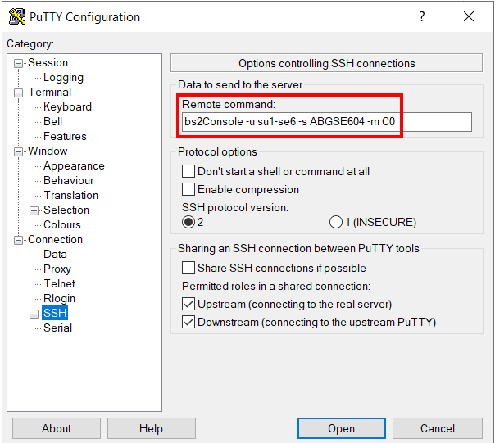The width and height of the screenshot is (504, 443).
Task: Enable "Don't start a shell or command" checkbox
Action: click(x=188, y=172)
